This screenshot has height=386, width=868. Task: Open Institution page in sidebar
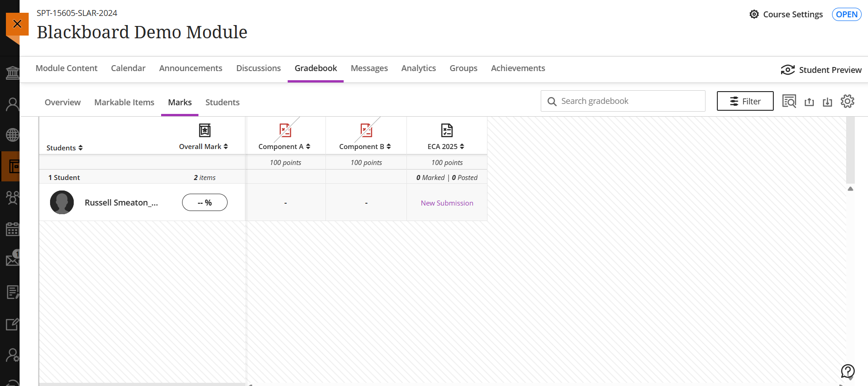coord(13,73)
